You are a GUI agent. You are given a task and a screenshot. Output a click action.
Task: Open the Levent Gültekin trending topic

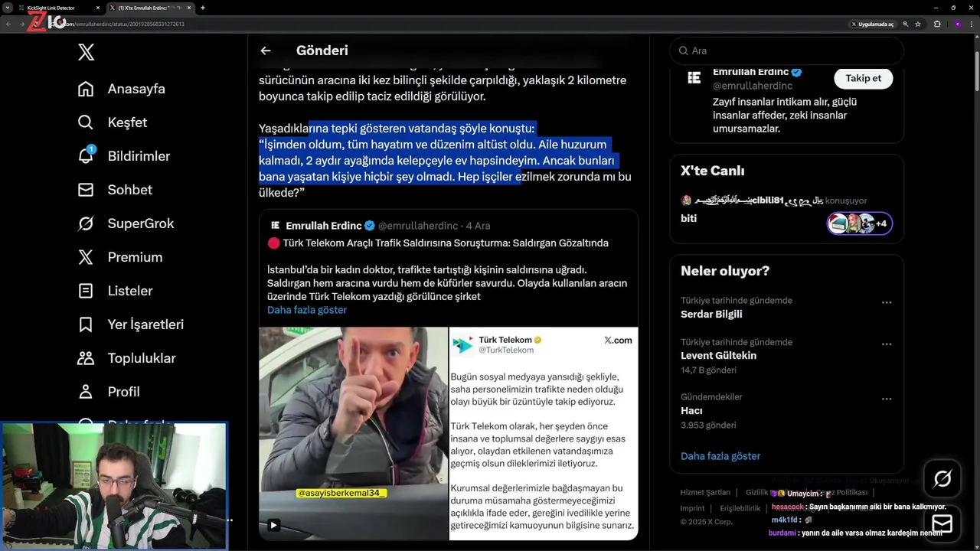[718, 356]
